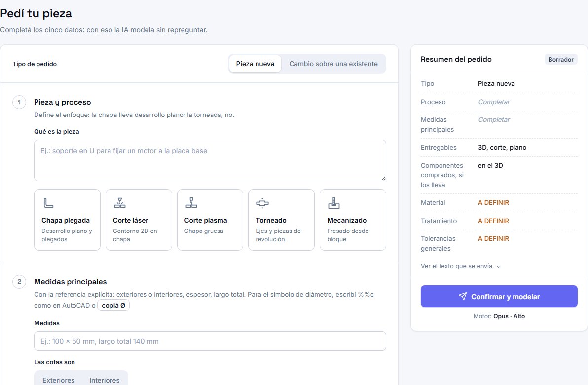The width and height of the screenshot is (588, 385).
Task: Click the lathe icon on Torneado card
Action: (x=262, y=203)
